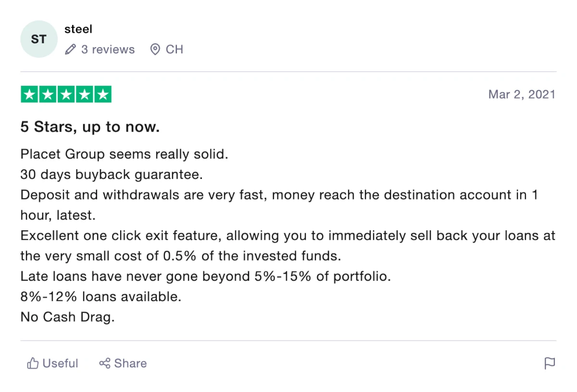Click the fifth green rating star

pos(102,94)
